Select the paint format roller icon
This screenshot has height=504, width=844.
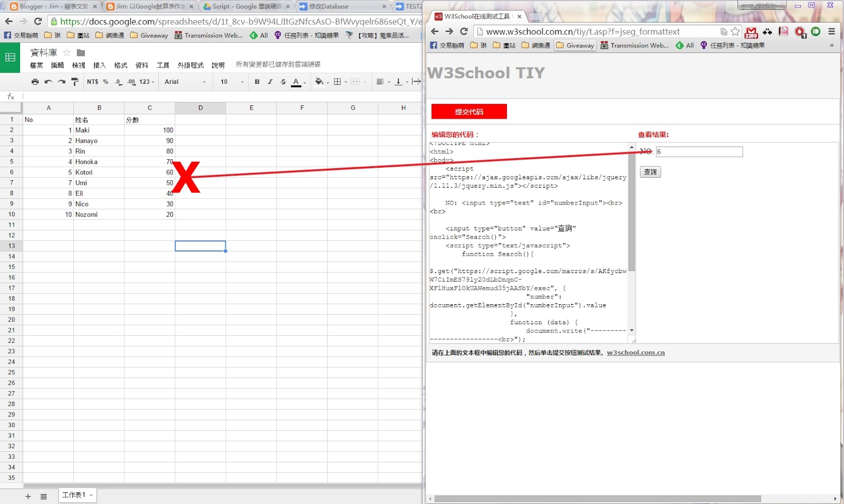click(x=75, y=82)
